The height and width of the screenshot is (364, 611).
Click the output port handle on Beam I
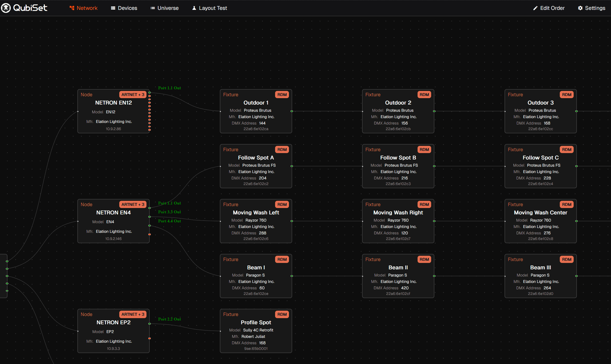[292, 276]
